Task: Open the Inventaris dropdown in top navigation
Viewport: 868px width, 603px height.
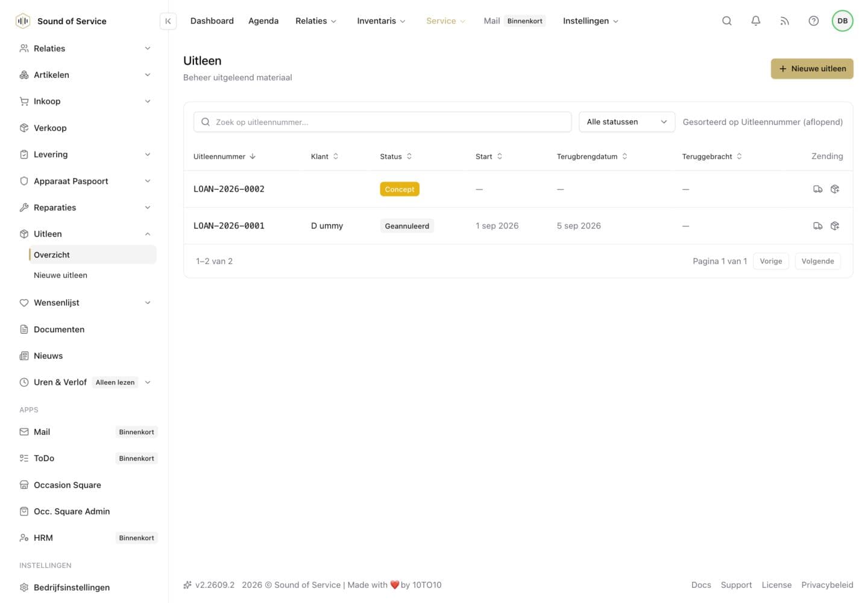Action: coord(381,21)
